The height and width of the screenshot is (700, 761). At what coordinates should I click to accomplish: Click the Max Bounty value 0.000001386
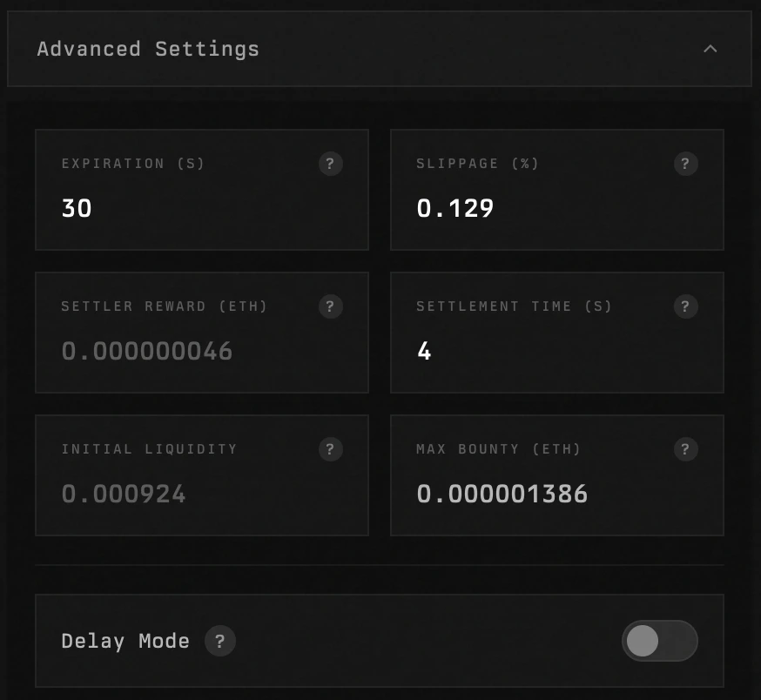click(x=502, y=494)
